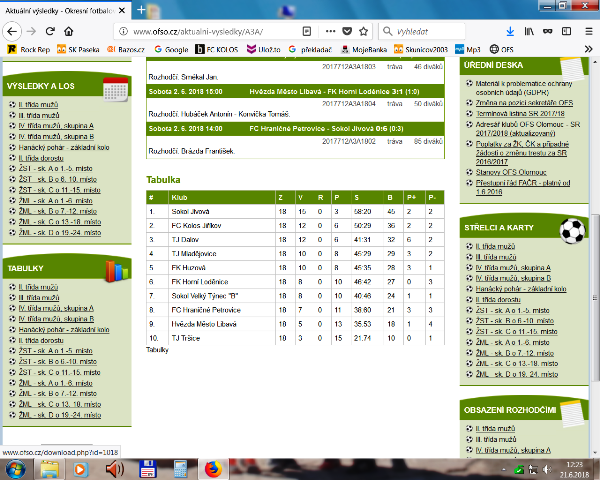Open OFS bookmark

502,49
